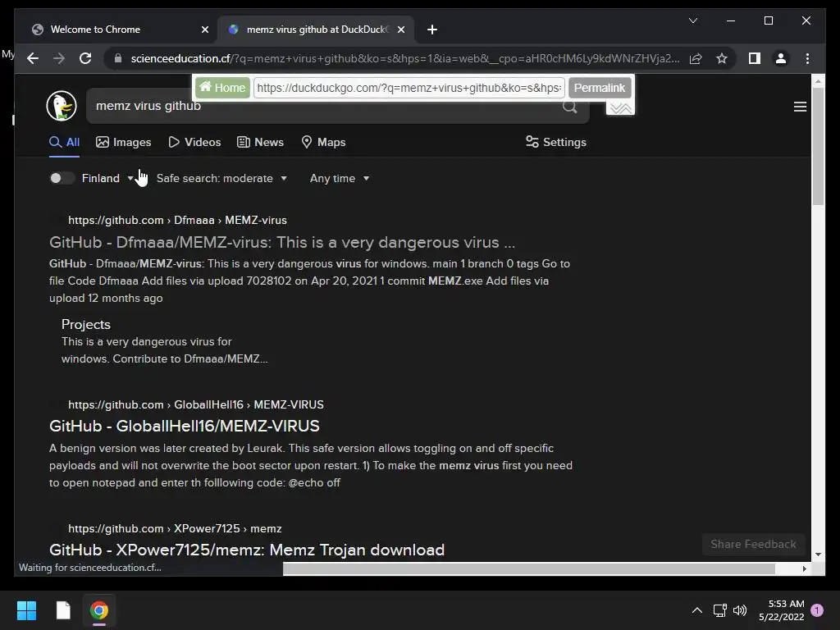The height and width of the screenshot is (630, 840).
Task: Open the file icon on the taskbar
Action: pos(63,610)
